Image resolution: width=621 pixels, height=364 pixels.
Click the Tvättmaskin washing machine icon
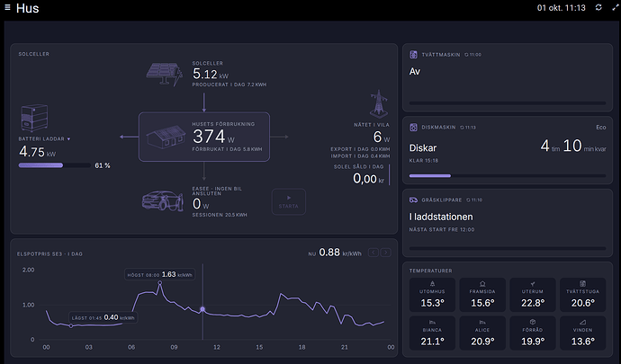413,55
